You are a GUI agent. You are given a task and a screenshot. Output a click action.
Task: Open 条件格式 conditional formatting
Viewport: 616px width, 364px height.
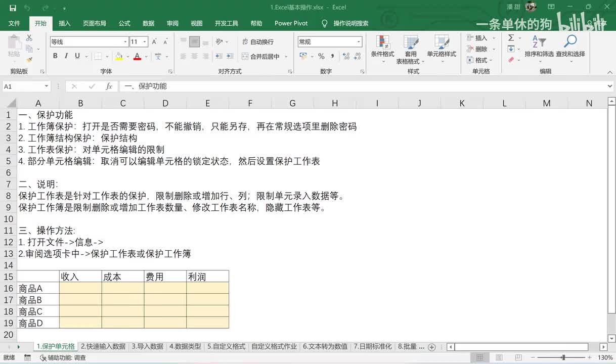pyautogui.click(x=382, y=50)
